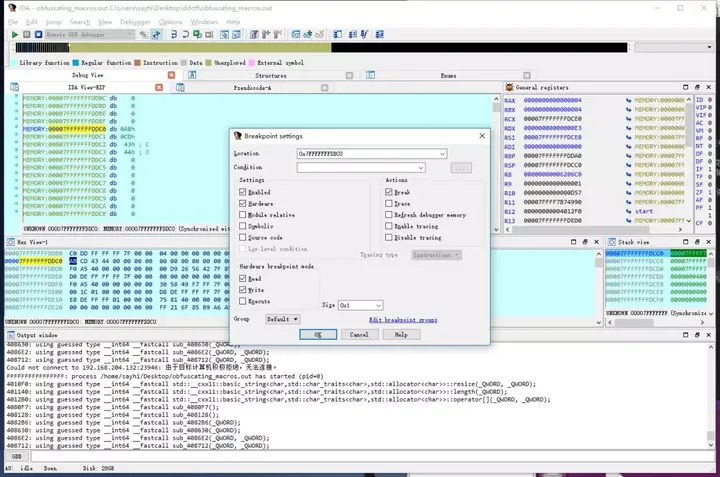Click the IDA View-RIP tab icon
720x477 pixels.
(15, 87)
